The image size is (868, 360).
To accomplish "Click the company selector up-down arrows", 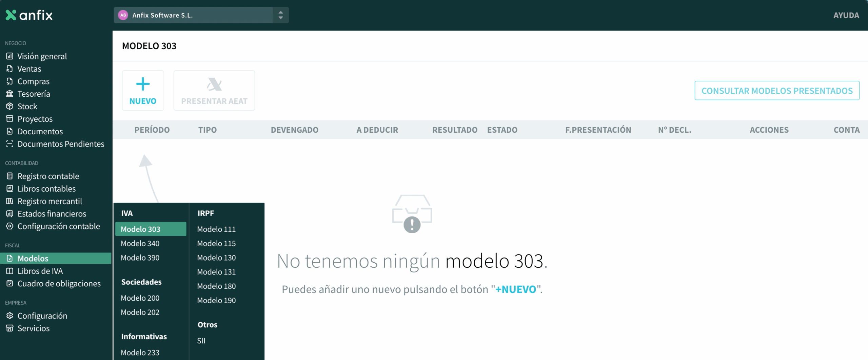I will click(280, 15).
